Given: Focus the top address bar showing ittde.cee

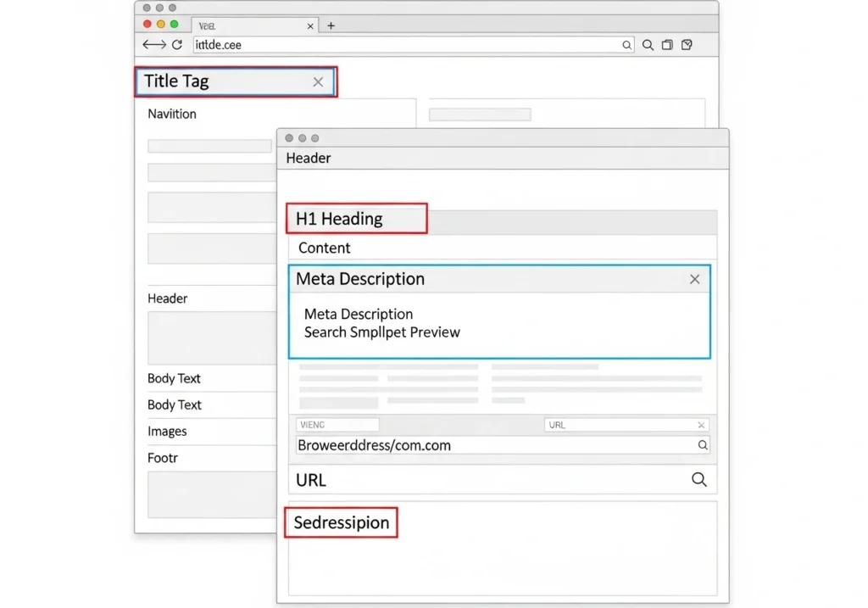Looking at the screenshot, I should (407, 45).
